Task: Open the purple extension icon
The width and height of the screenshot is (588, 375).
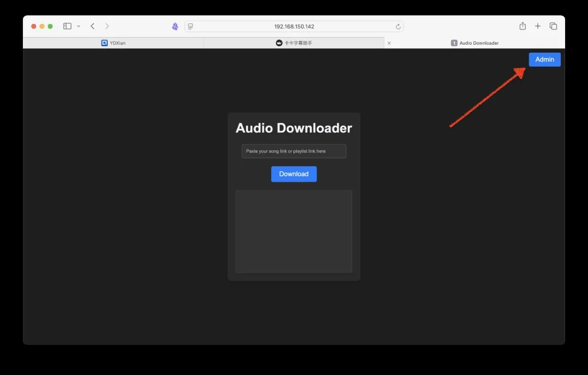Action: pyautogui.click(x=175, y=26)
